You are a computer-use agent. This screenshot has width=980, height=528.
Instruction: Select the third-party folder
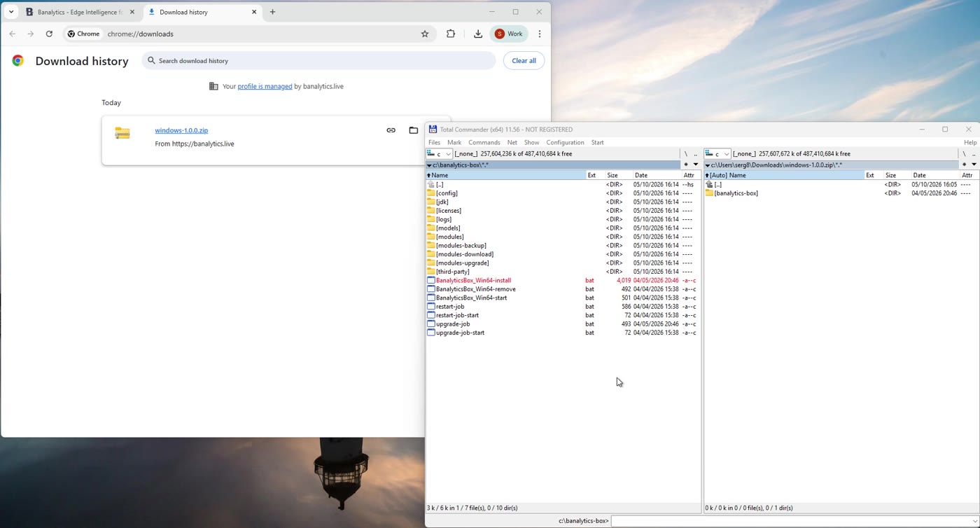(x=452, y=272)
